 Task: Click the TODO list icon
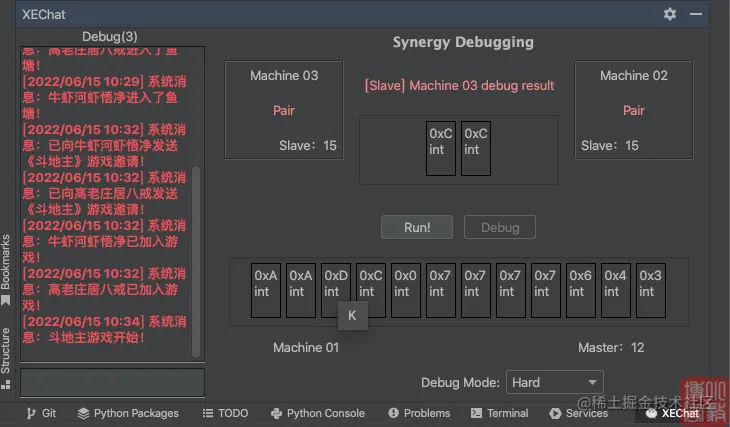[x=208, y=413]
